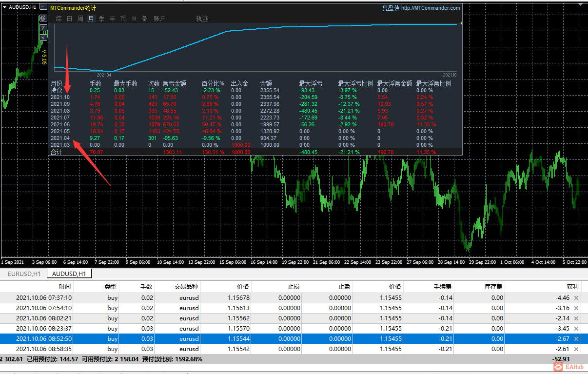Click the question mark help button
The image size is (588, 374).
click(x=43, y=28)
